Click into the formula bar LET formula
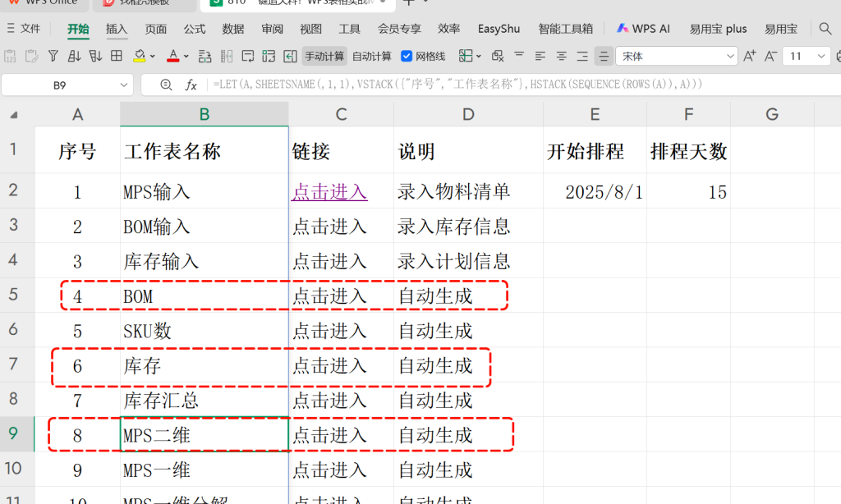The height and width of the screenshot is (504, 841). pos(457,85)
